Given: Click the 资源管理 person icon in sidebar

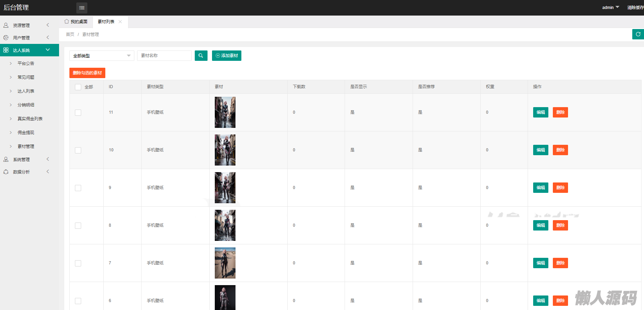Looking at the screenshot, I should point(6,25).
